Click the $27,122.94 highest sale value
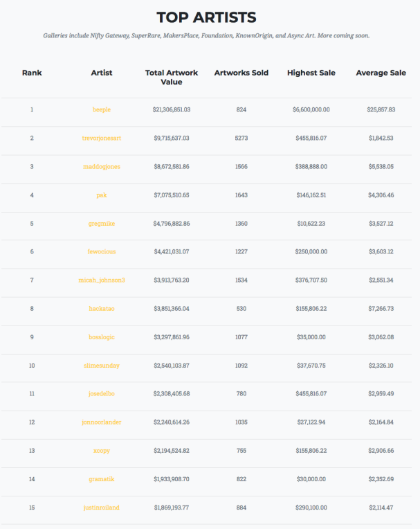The height and width of the screenshot is (529, 420). point(311,422)
